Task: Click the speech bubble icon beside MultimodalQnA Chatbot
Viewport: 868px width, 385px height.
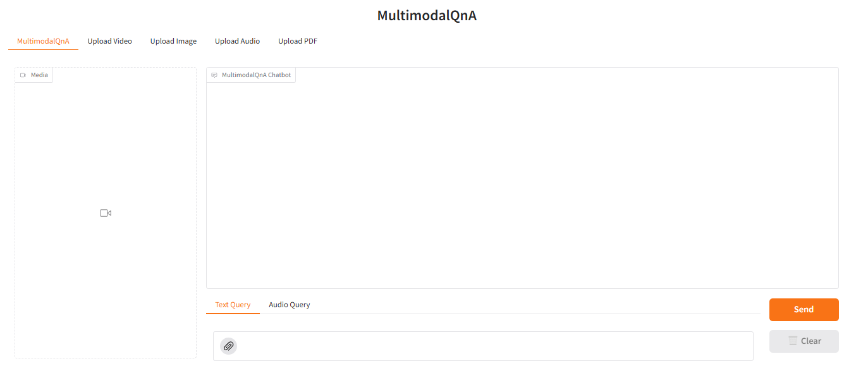Action: tap(215, 75)
